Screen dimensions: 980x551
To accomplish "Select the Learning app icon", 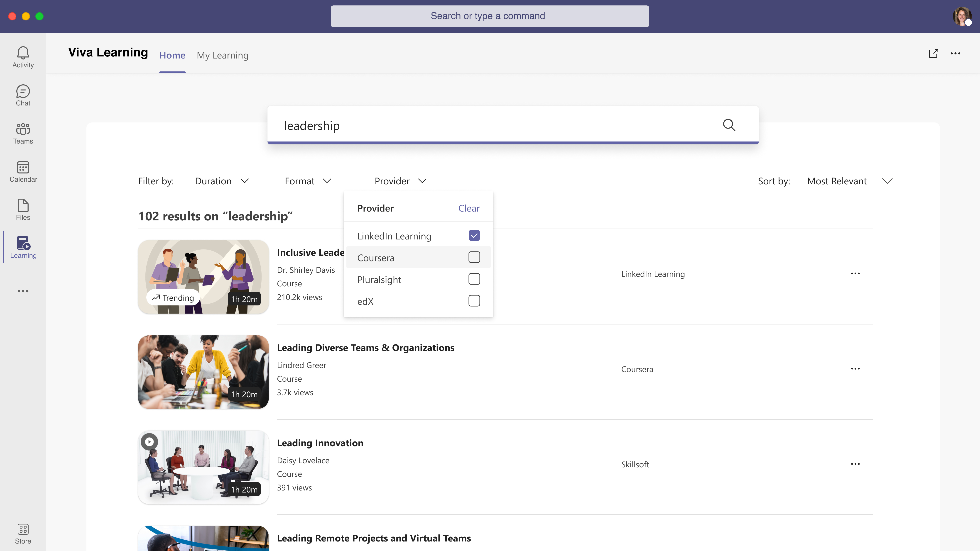I will 23,248.
